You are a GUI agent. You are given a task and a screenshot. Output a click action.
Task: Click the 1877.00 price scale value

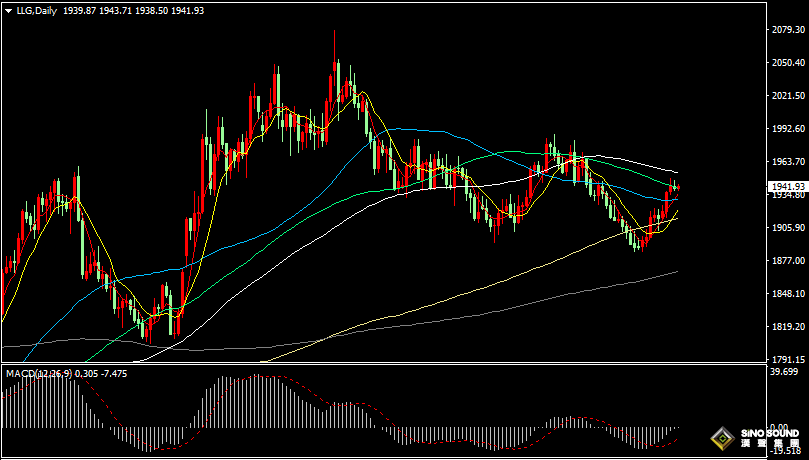(788, 261)
